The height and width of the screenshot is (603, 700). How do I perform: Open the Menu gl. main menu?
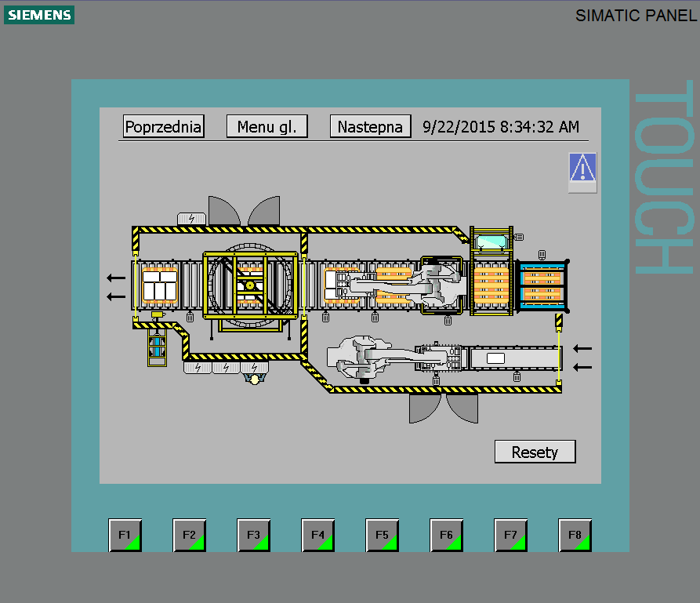267,126
